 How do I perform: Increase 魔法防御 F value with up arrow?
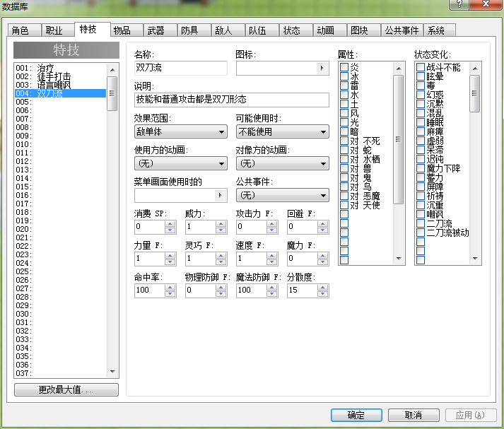point(272,287)
